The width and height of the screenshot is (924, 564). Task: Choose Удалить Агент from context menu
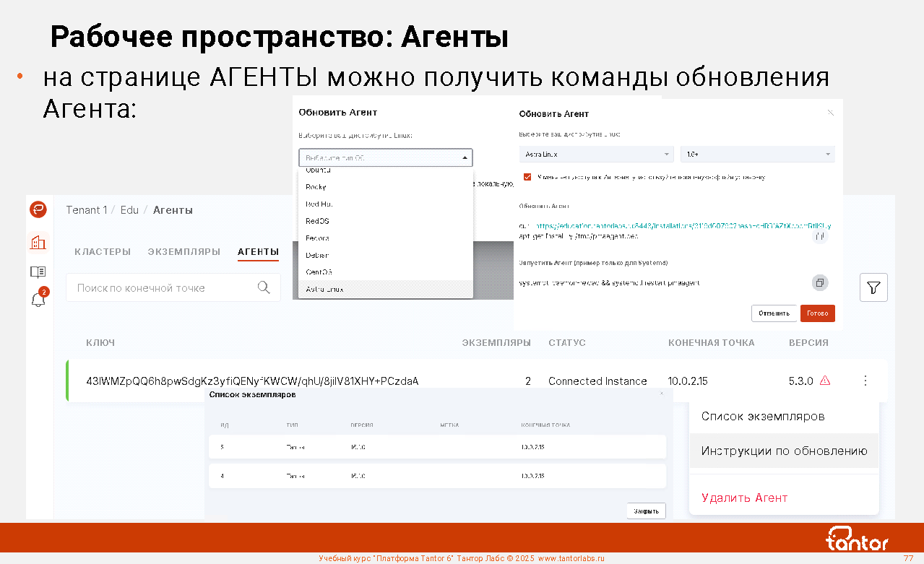point(744,498)
